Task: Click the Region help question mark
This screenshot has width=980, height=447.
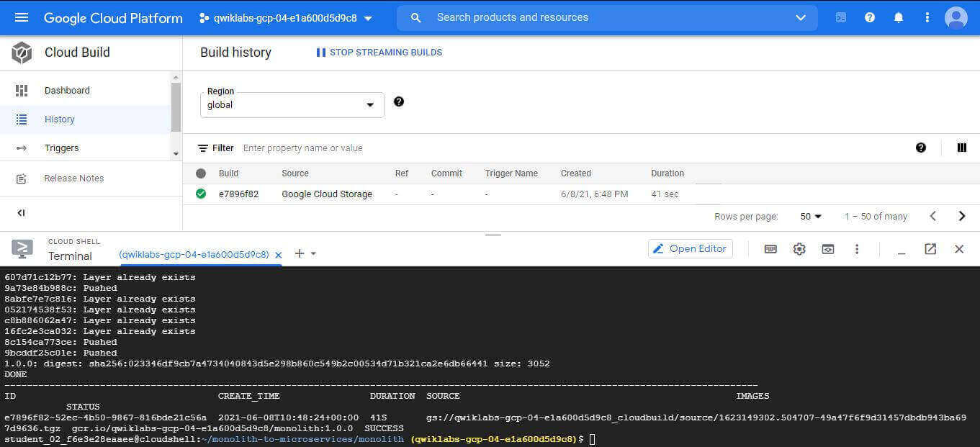Action: click(x=399, y=101)
